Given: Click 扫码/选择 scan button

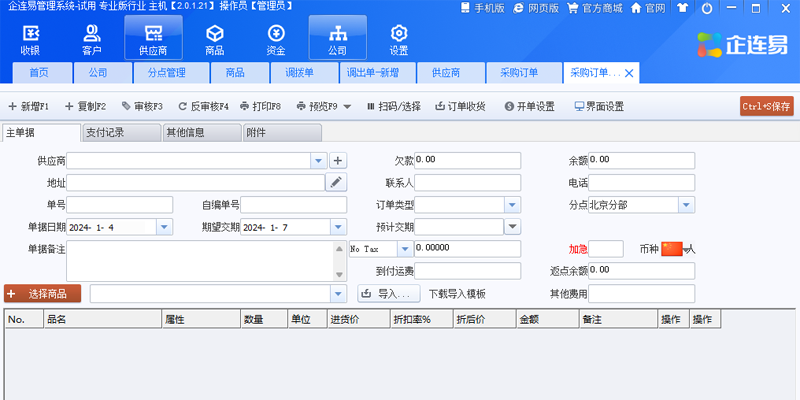Looking at the screenshot, I should point(393,107).
